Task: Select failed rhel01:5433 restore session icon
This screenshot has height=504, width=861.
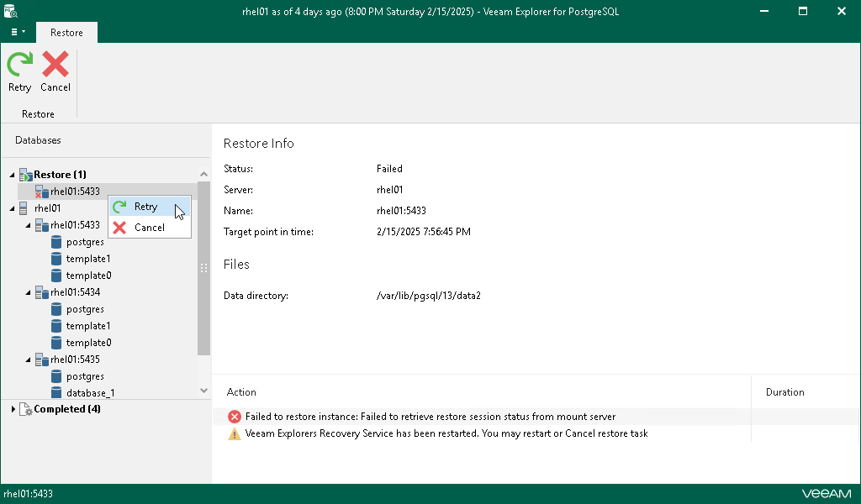Action: tap(42, 192)
